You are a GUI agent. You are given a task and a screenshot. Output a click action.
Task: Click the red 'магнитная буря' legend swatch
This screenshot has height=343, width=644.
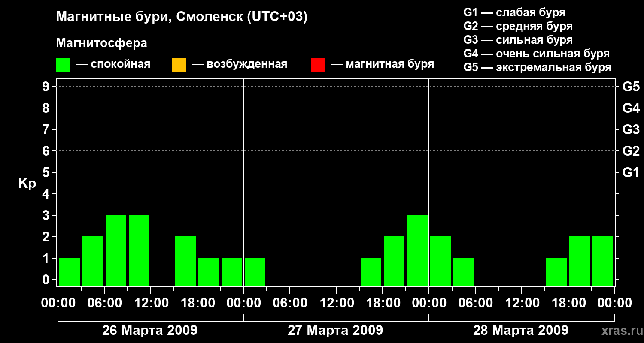[x=318, y=65]
